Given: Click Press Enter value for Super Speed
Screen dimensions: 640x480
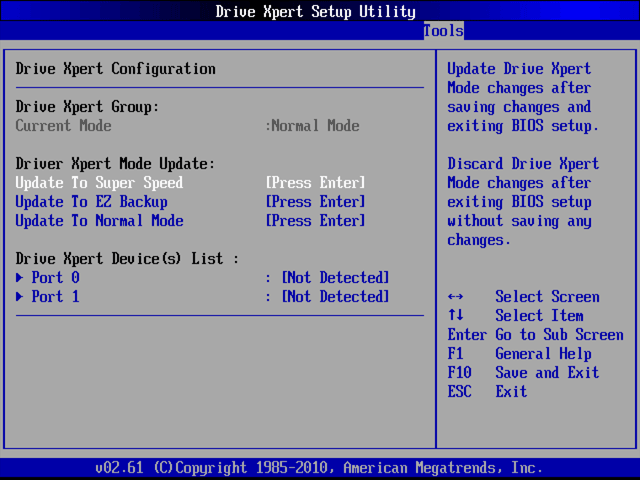Looking at the screenshot, I should [x=315, y=182].
